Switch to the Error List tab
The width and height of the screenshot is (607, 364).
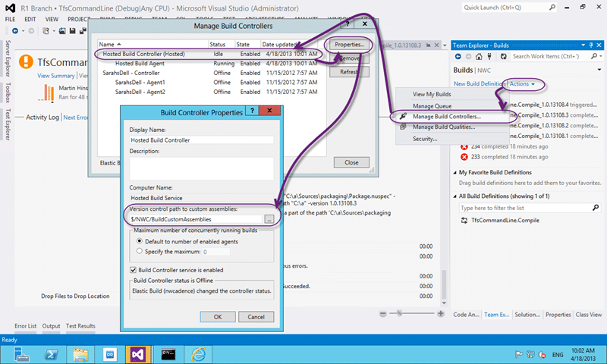click(26, 326)
